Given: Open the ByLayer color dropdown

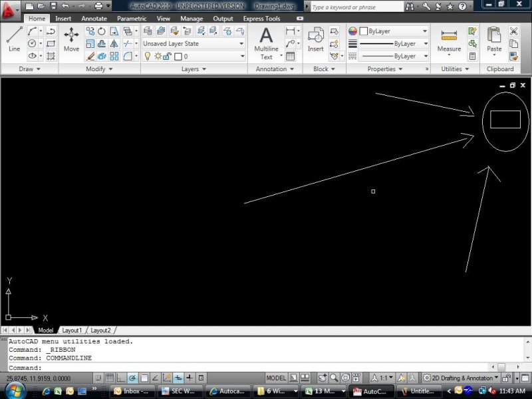Looking at the screenshot, I should [x=425, y=31].
